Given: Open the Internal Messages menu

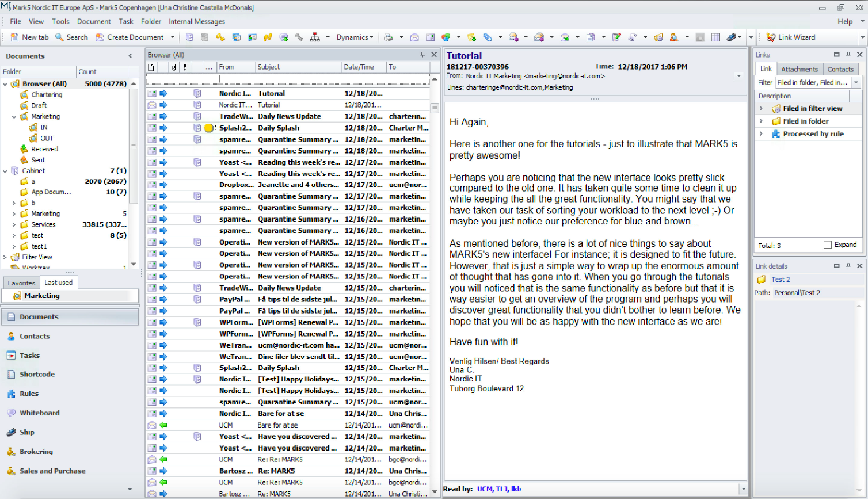Looking at the screenshot, I should click(x=197, y=21).
